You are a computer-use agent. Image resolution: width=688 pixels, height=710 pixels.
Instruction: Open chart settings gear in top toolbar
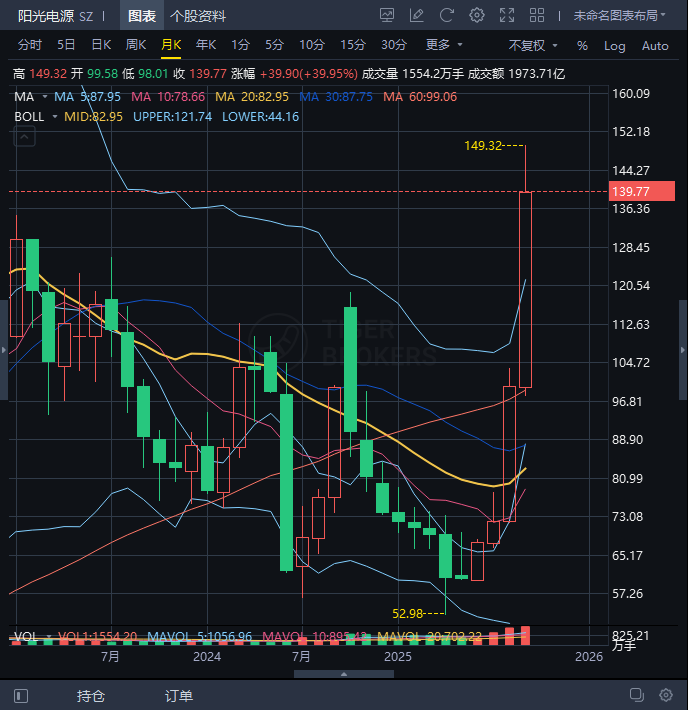(x=476, y=15)
